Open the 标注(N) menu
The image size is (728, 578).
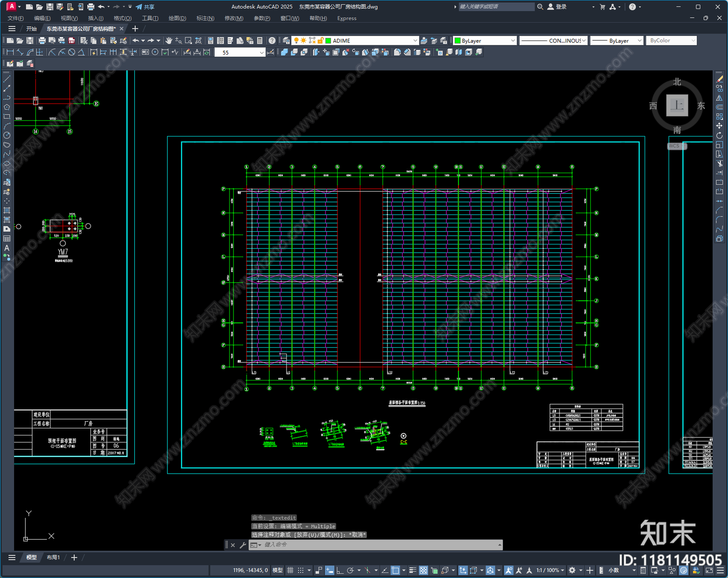click(x=205, y=18)
